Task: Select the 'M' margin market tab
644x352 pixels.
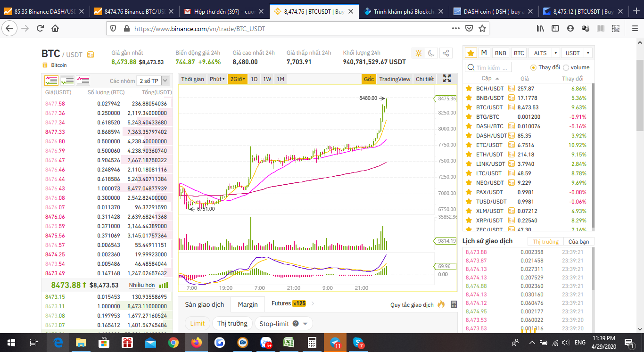Action: tap(484, 53)
